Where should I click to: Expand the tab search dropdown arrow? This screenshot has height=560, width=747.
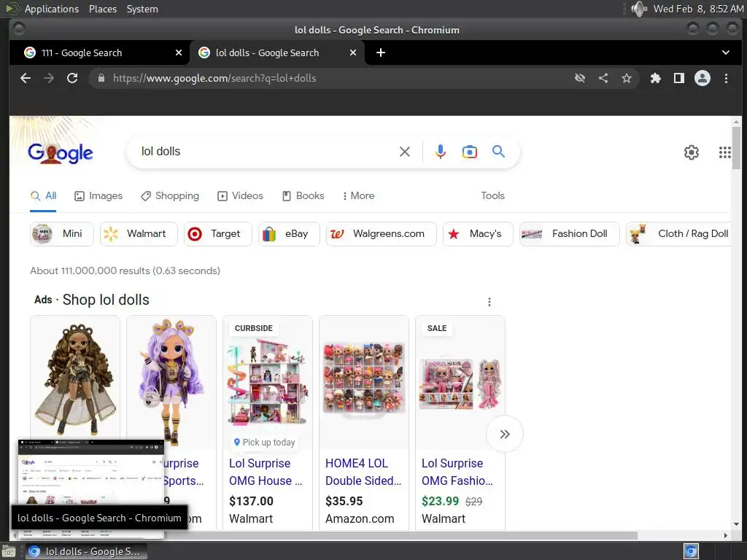click(726, 52)
